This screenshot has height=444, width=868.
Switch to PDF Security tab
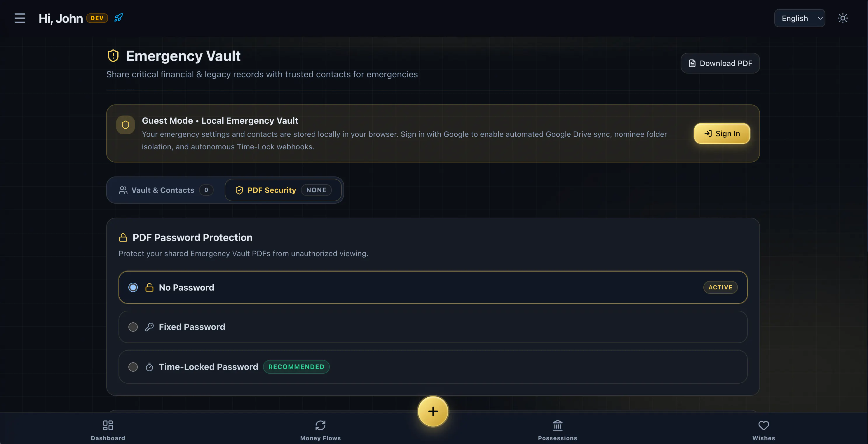point(283,190)
